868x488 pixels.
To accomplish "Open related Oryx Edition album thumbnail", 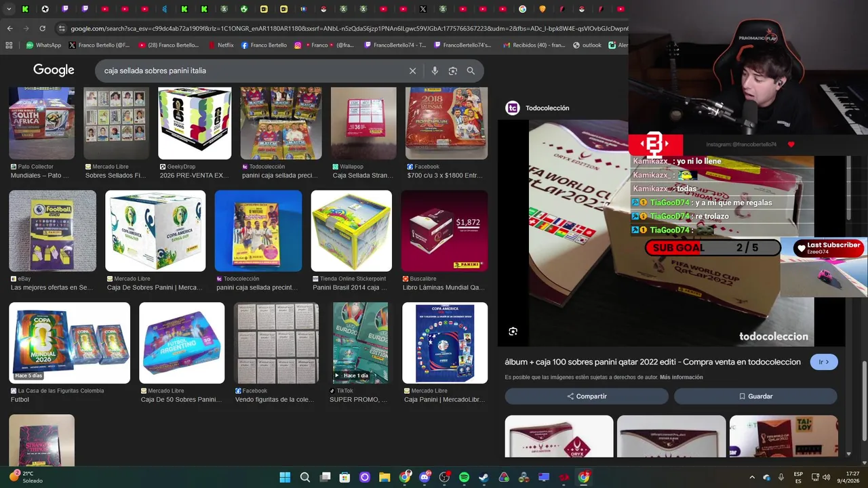I will (x=559, y=436).
